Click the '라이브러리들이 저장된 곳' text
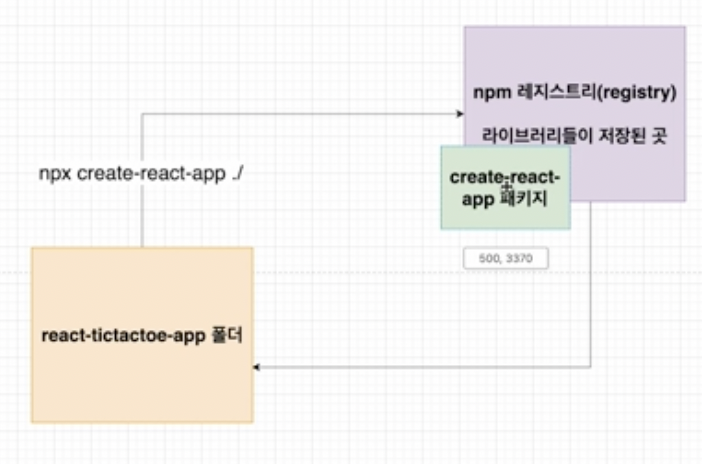 click(575, 135)
